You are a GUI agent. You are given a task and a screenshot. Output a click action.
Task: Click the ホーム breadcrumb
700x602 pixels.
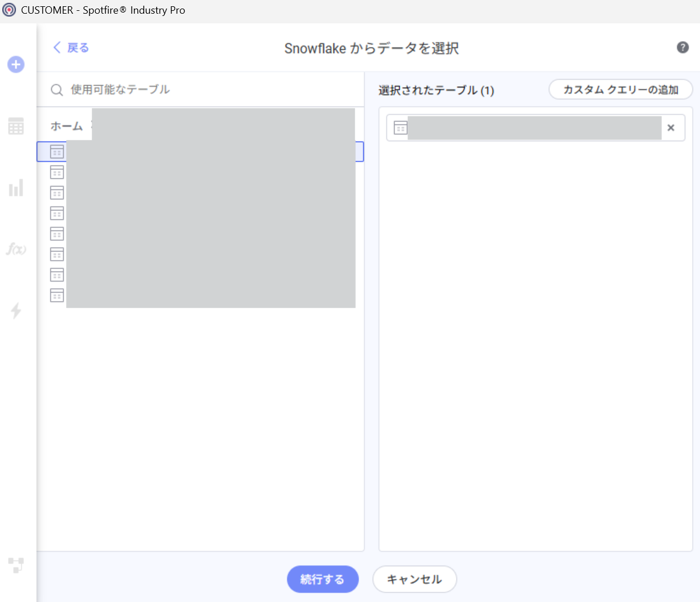[66, 126]
